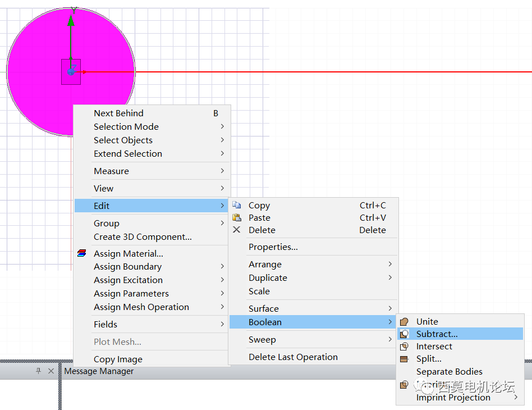The width and height of the screenshot is (532, 410).
Task: Choose Create 3D Component...
Action: click(152, 237)
